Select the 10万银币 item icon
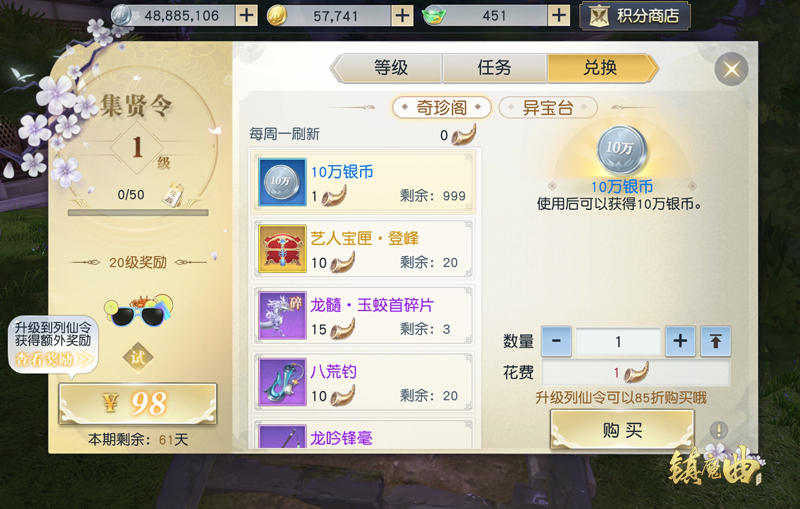 (x=282, y=182)
